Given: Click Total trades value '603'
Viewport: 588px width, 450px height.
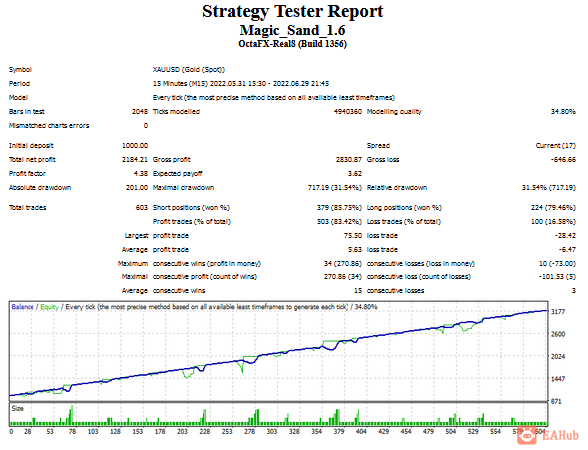Looking at the screenshot, I should pos(142,208).
